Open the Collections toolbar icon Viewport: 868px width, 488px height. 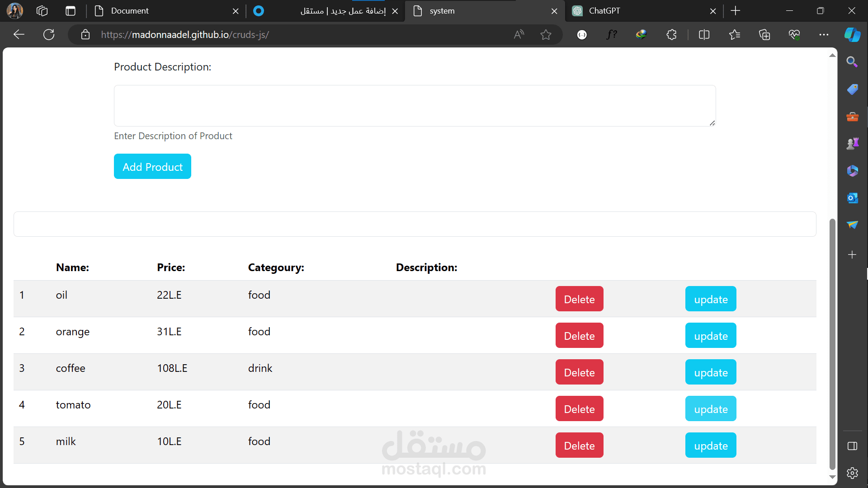tap(764, 35)
